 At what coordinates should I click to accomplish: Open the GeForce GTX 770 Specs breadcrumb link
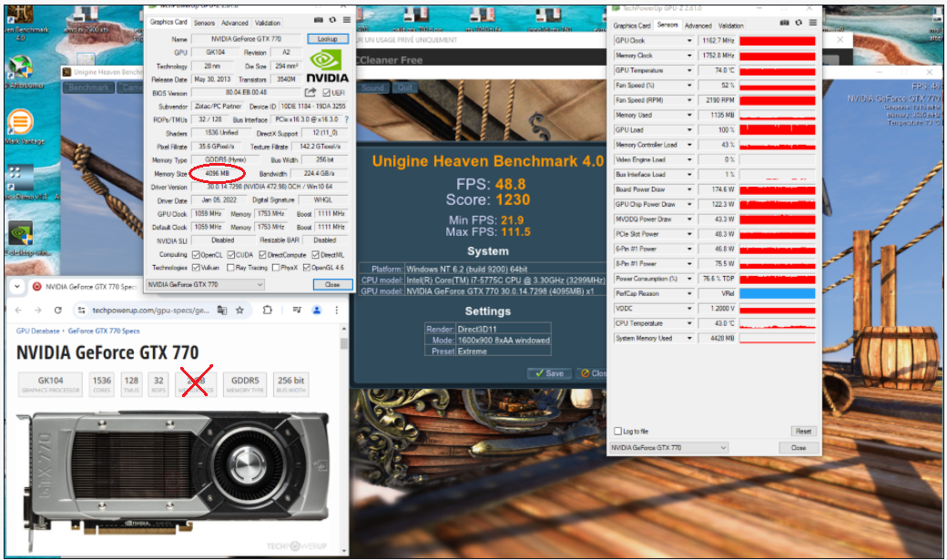(x=103, y=331)
